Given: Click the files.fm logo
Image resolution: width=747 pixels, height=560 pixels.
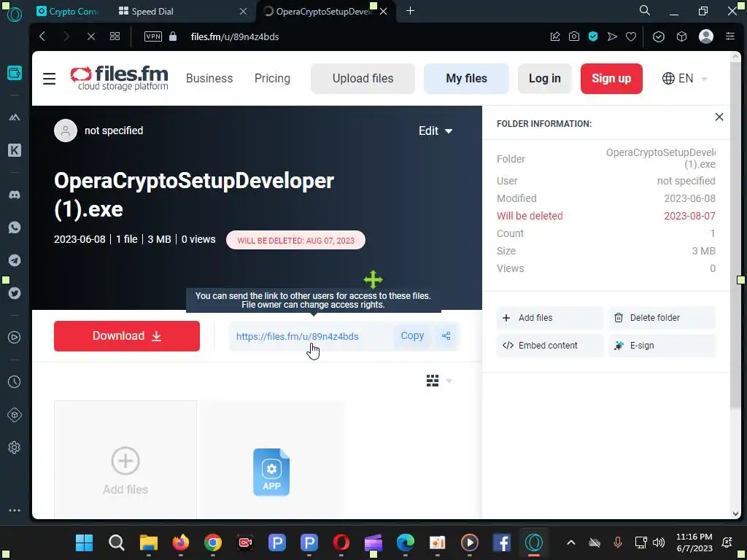Looking at the screenshot, I should click(119, 78).
